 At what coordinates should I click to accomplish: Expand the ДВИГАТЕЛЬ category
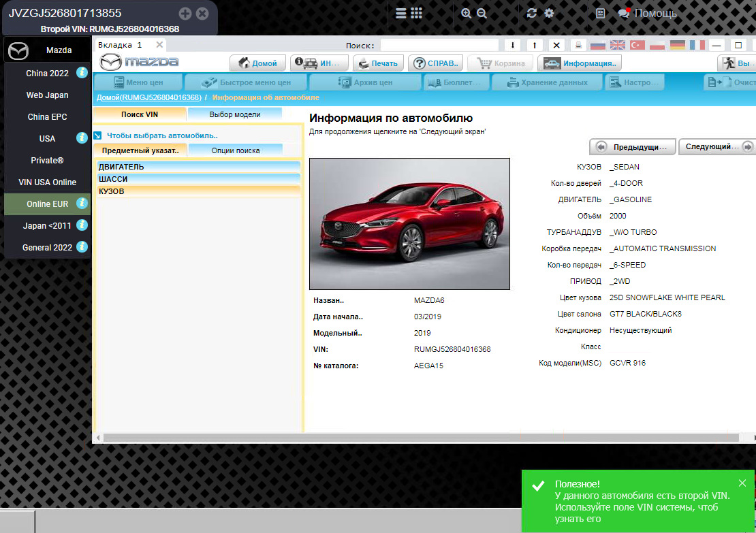(198, 167)
